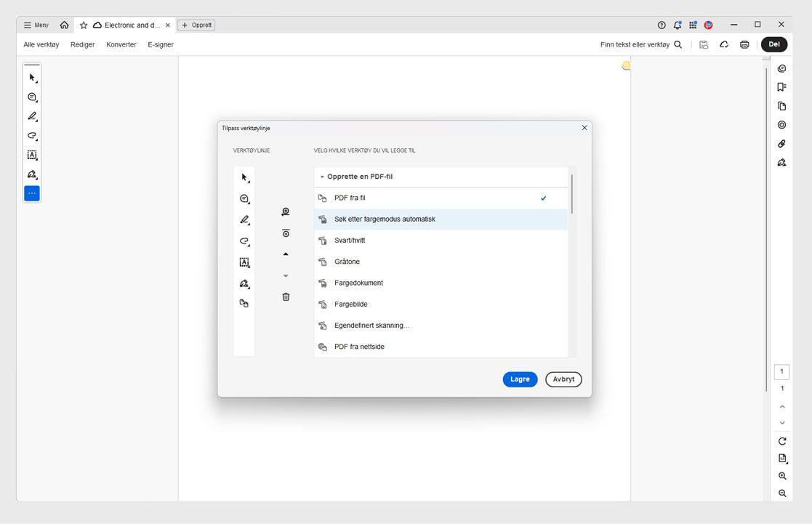Select the highlighter pen tool in left toolbar
The height and width of the screenshot is (524, 812).
point(32,116)
